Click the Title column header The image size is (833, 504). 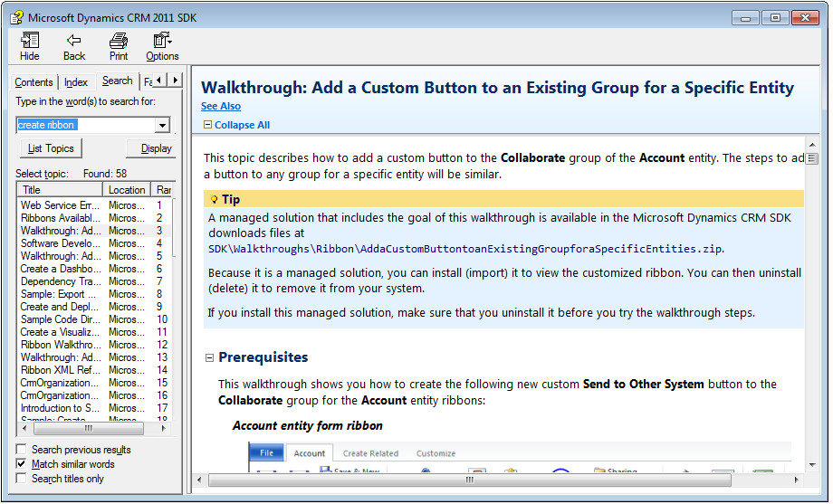point(60,190)
